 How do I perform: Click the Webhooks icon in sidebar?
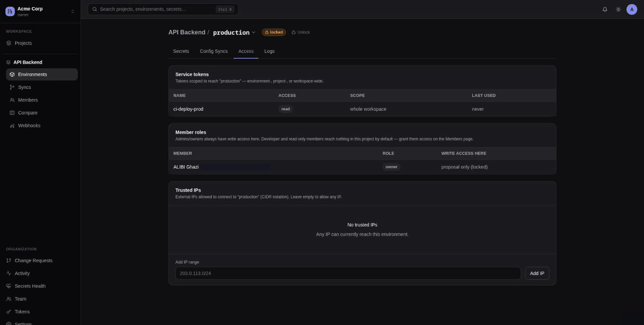click(x=12, y=126)
